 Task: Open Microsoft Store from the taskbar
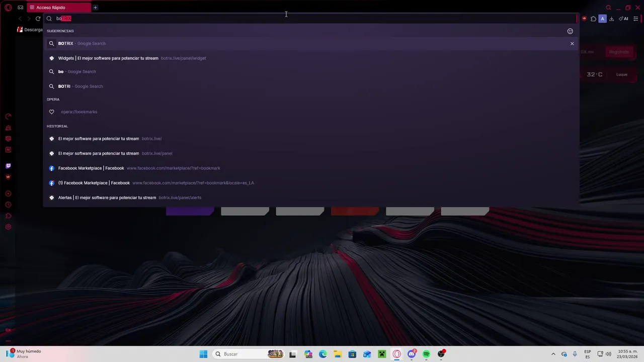coord(352,354)
